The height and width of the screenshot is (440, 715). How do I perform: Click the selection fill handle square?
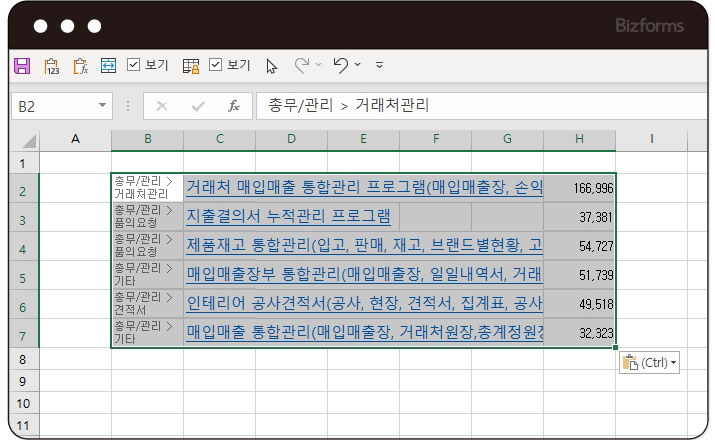(x=615, y=348)
